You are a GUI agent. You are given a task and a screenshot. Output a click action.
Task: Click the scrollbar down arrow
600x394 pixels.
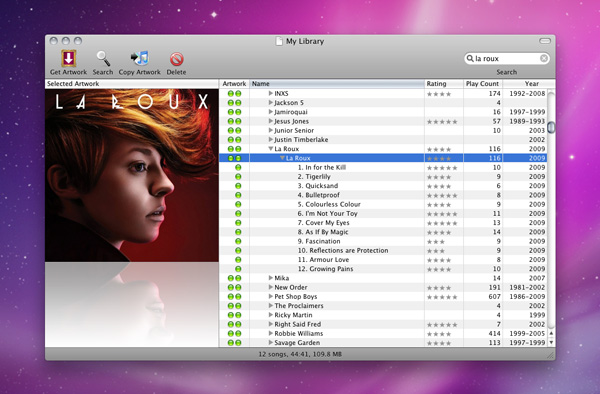tap(551, 342)
